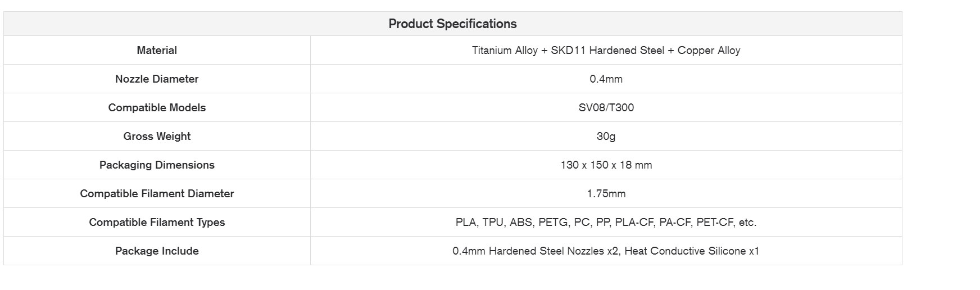
Task: Click the Product Specifications table header
Action: (452, 24)
